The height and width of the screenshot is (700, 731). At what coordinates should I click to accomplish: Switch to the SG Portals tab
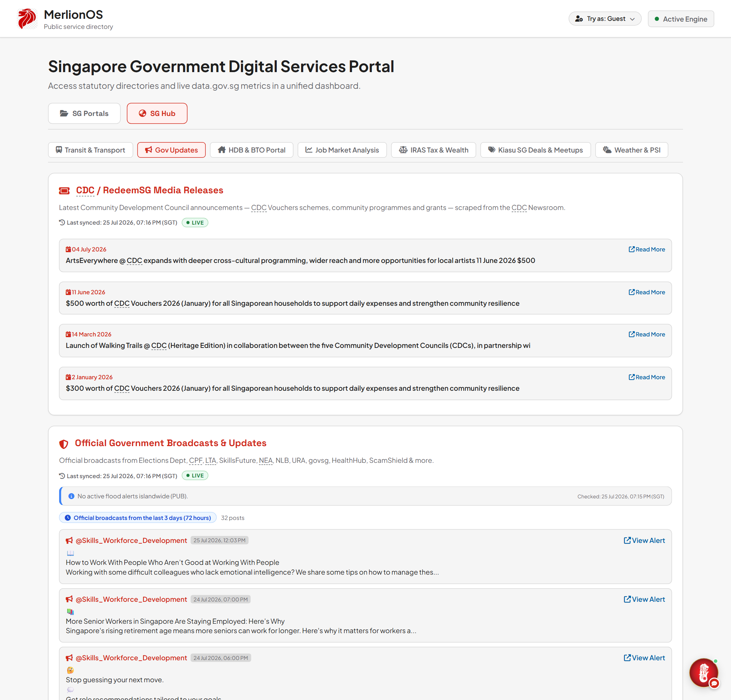click(84, 114)
